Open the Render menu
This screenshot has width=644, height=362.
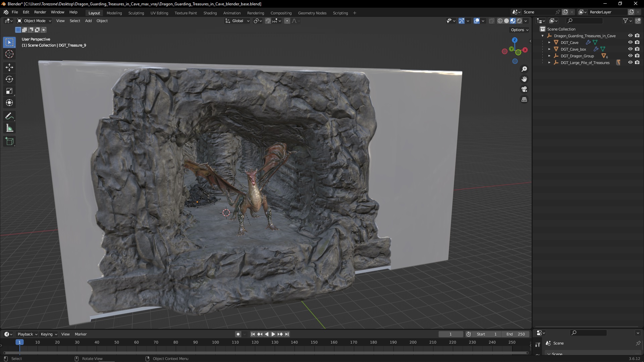tap(40, 12)
